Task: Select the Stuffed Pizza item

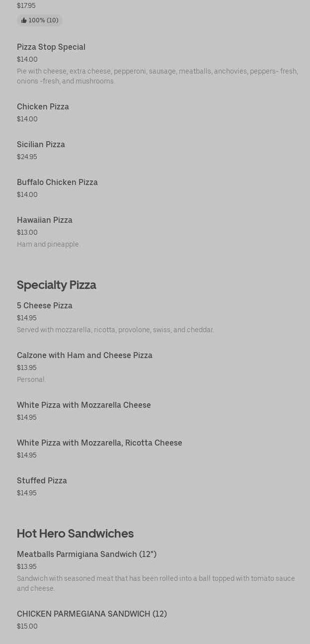Action: 42,481
